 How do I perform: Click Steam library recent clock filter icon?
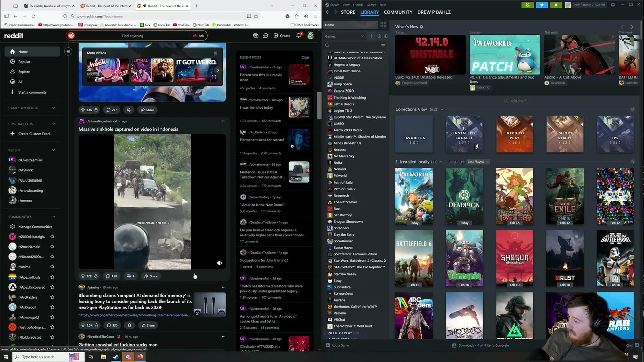click(379, 36)
